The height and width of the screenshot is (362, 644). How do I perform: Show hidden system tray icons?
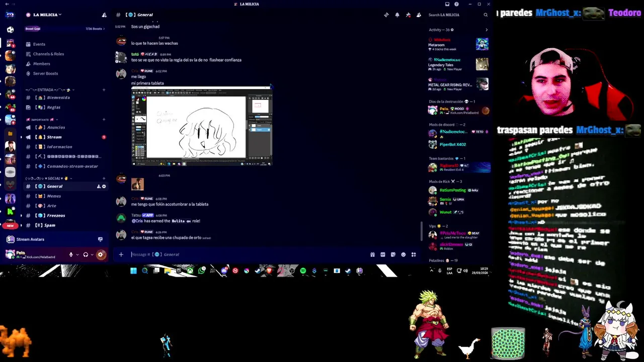431,270
